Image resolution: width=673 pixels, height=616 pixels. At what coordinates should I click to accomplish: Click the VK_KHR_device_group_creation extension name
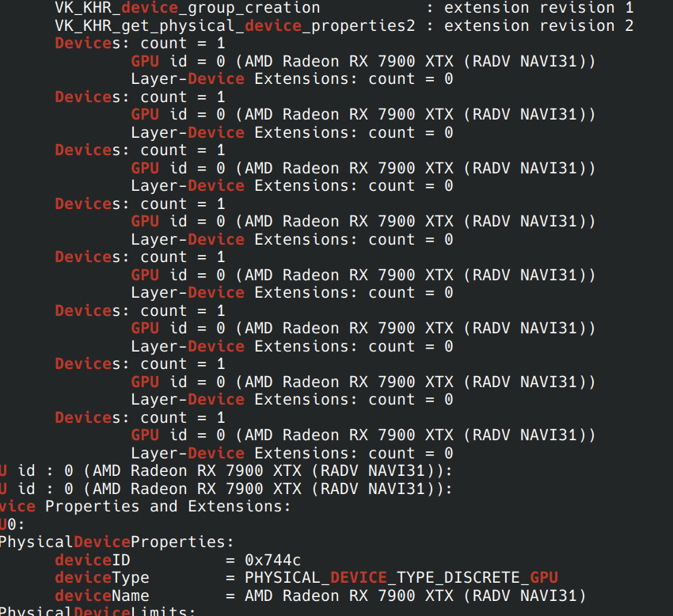pyautogui.click(x=187, y=8)
